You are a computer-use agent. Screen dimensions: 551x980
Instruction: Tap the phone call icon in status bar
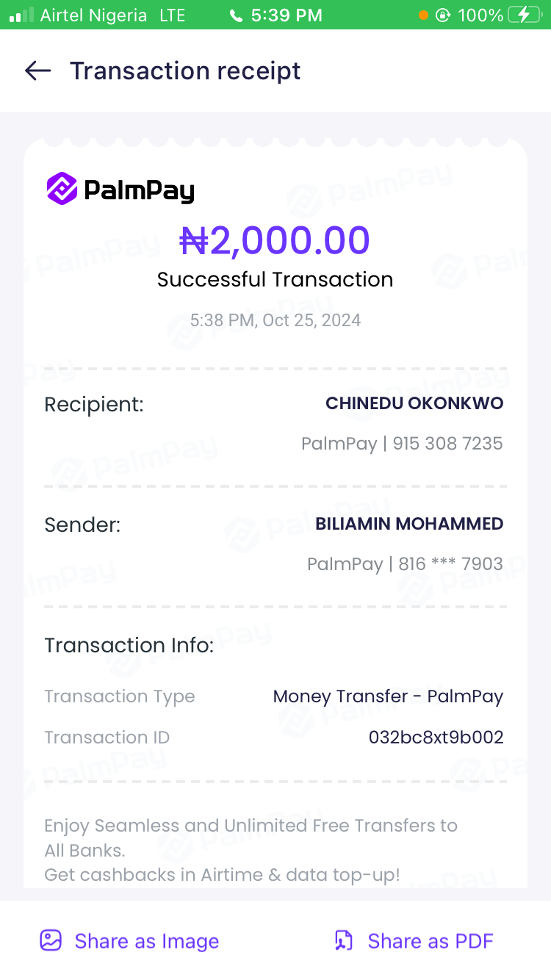(235, 15)
